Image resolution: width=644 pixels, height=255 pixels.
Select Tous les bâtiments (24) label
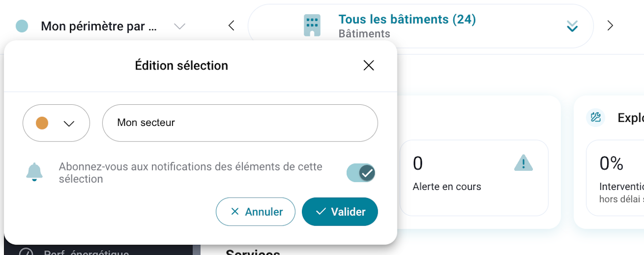(x=407, y=20)
